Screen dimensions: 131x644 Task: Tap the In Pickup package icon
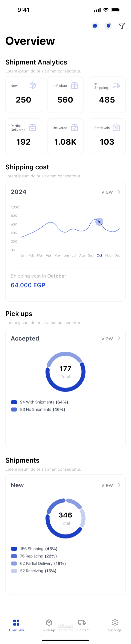click(75, 86)
